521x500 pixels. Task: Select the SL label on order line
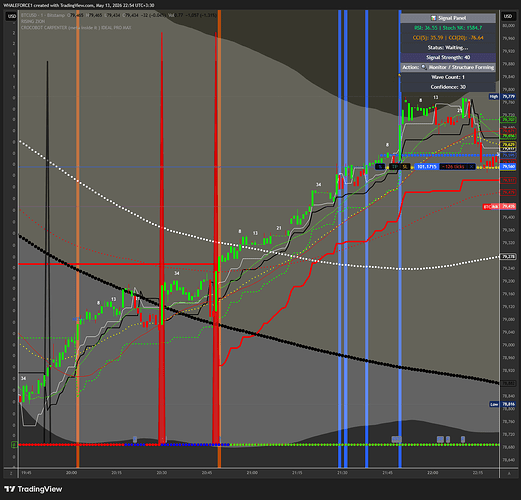(405, 167)
